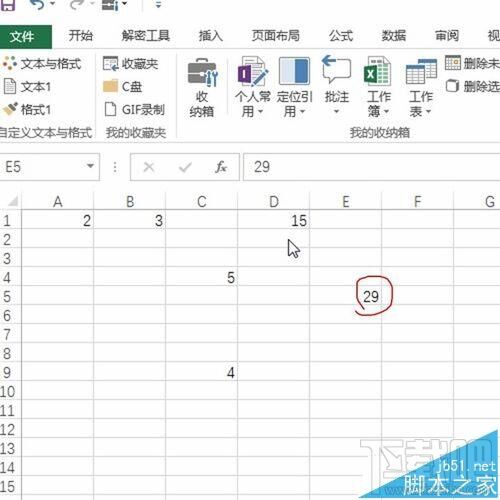The height and width of the screenshot is (500, 500).
Task: Click the 批注 comment icon
Action: point(337,69)
